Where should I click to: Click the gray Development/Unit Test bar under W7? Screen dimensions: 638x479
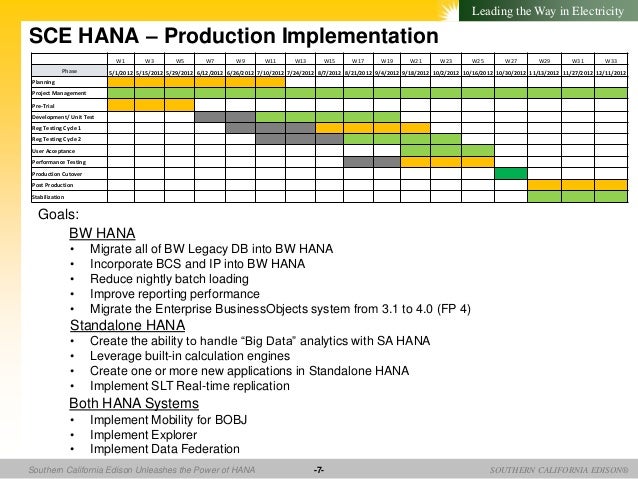(210, 117)
